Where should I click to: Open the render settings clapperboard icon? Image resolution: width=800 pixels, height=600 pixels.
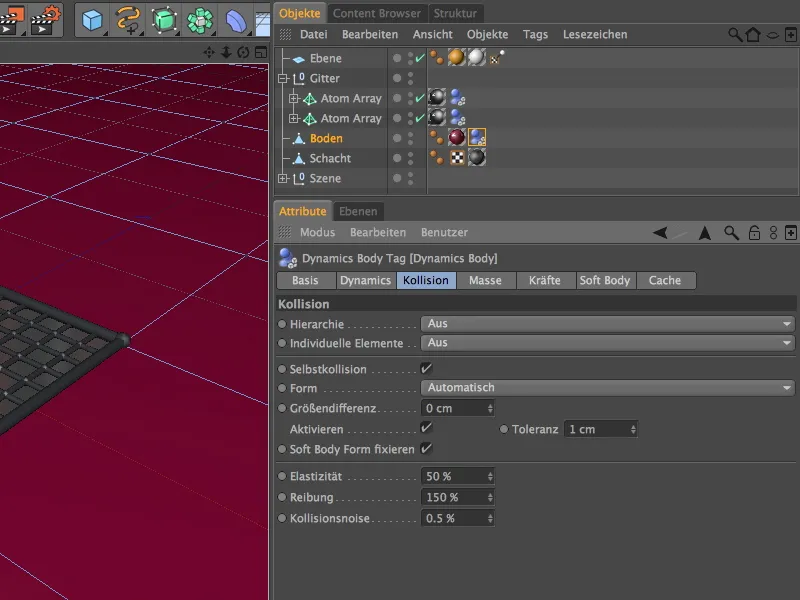tap(45, 19)
